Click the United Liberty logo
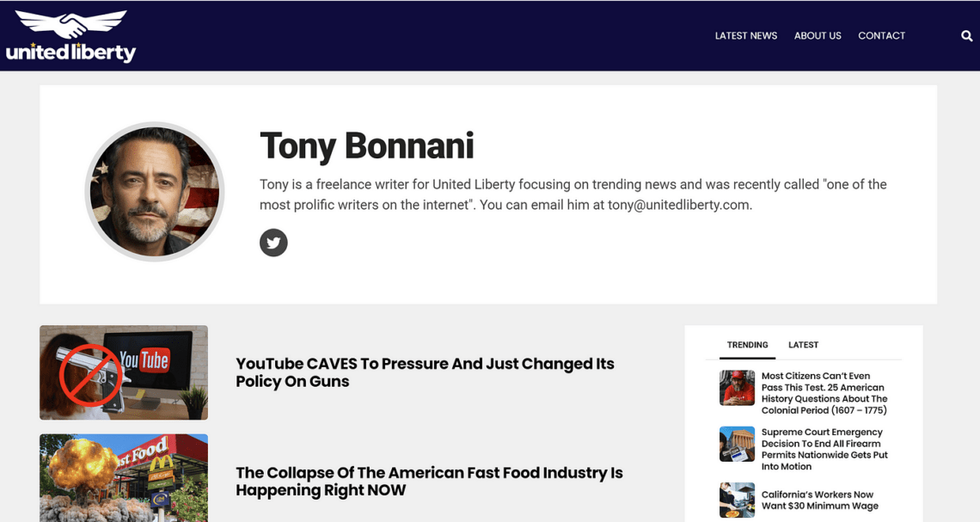The width and height of the screenshot is (980, 522). point(70,36)
